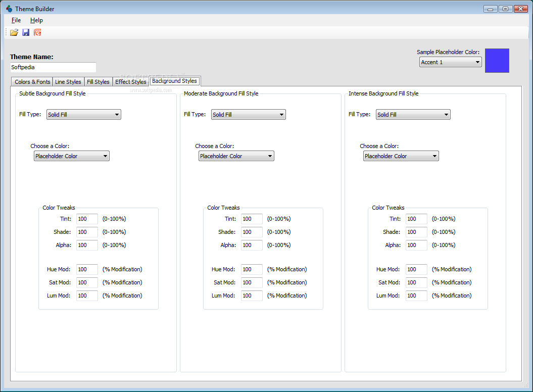533x392 pixels.
Task: Minimize the Theme Builder window
Action: [x=490, y=9]
